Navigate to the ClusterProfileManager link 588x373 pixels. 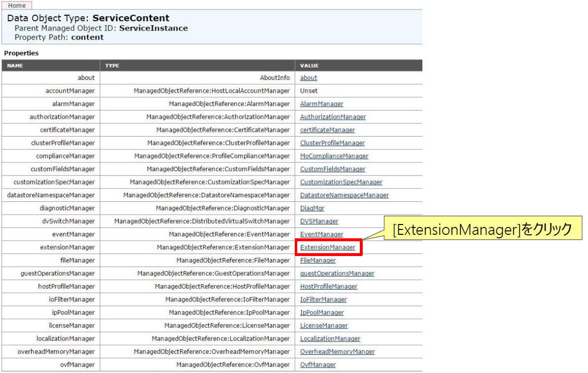(332, 143)
